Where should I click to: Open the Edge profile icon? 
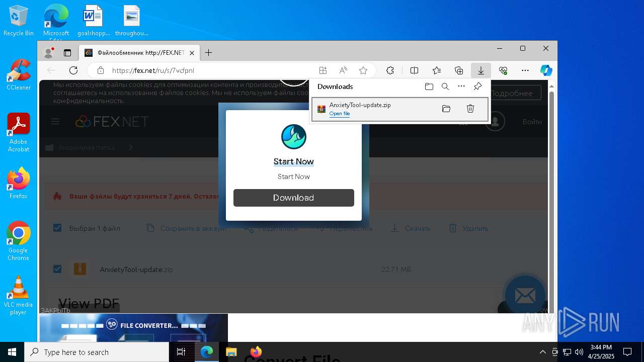click(x=49, y=52)
